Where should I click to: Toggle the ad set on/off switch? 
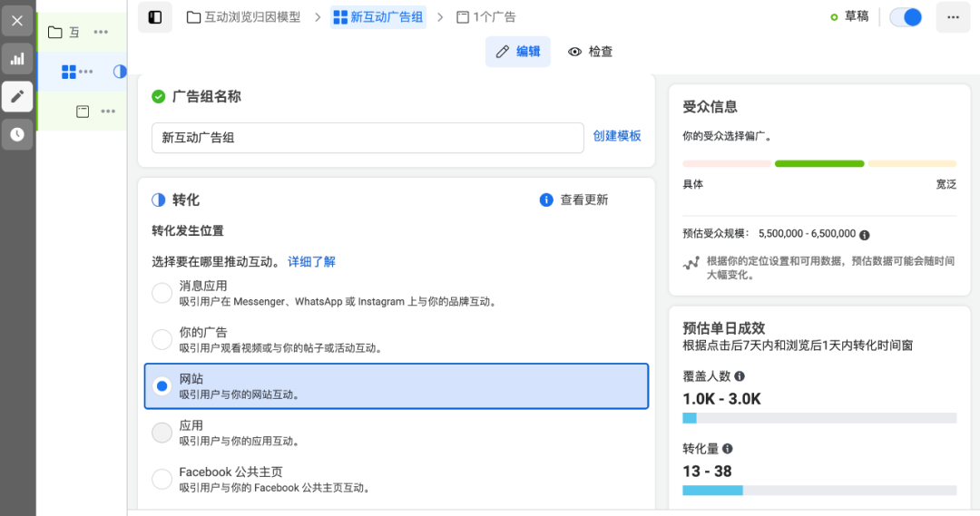(x=906, y=17)
